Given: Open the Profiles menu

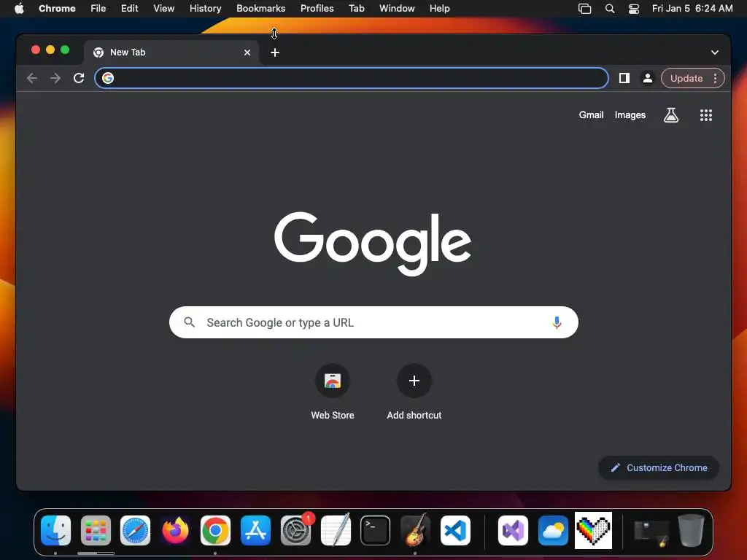Looking at the screenshot, I should click(x=317, y=9).
